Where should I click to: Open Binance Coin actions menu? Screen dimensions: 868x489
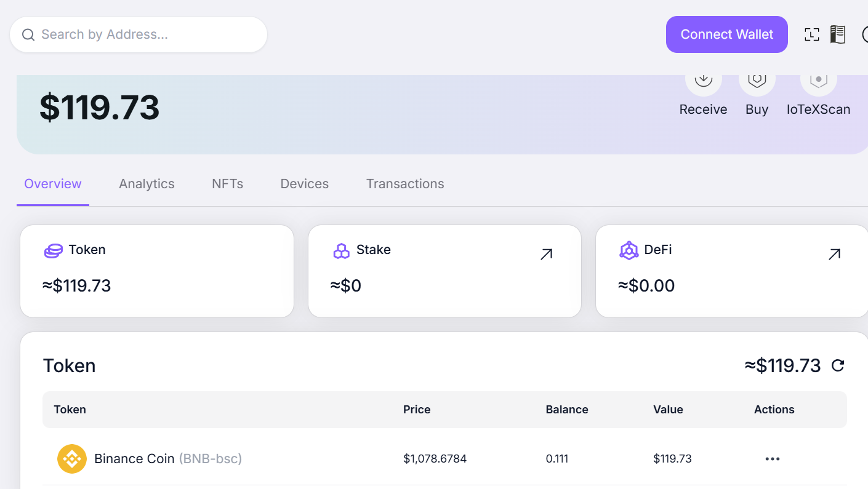pos(773,459)
